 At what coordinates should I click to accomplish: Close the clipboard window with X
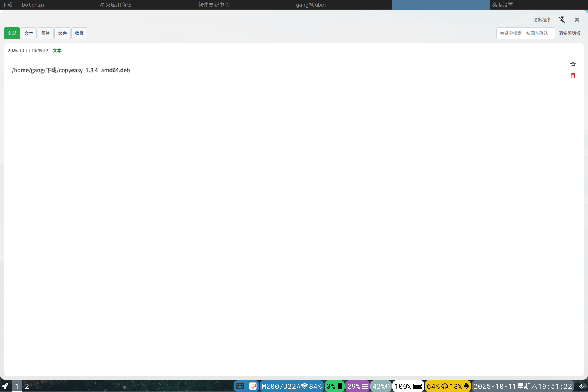click(x=577, y=19)
